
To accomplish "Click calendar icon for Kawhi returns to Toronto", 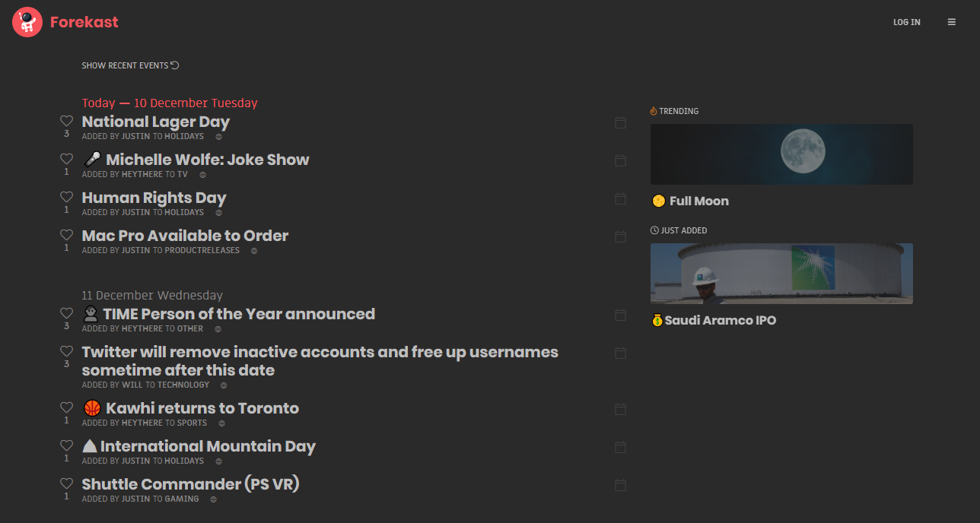I will (620, 409).
